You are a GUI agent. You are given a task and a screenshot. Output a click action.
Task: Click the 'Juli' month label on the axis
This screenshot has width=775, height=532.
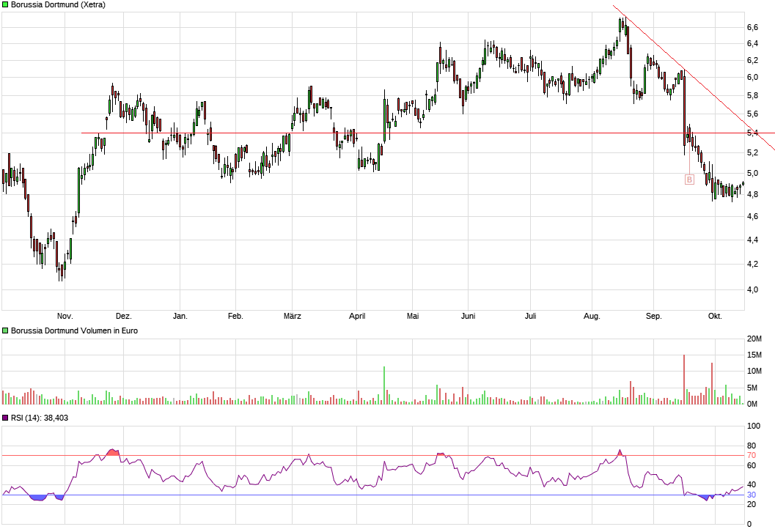530,316
